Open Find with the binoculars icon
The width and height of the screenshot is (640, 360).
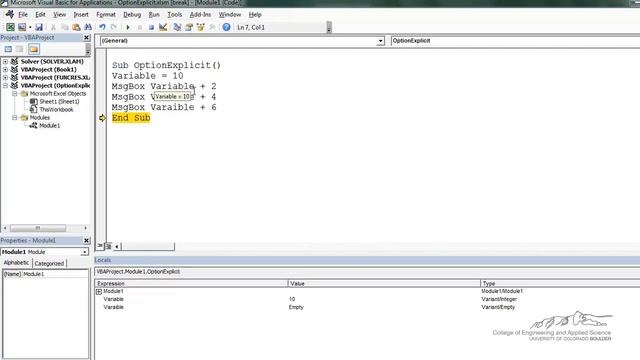pos(88,27)
